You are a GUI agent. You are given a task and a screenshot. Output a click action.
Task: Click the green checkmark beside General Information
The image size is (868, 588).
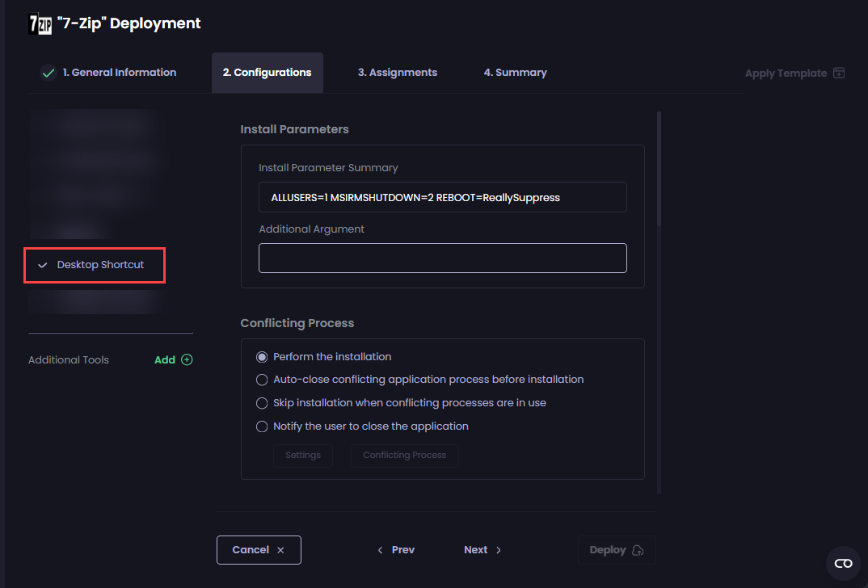(48, 72)
